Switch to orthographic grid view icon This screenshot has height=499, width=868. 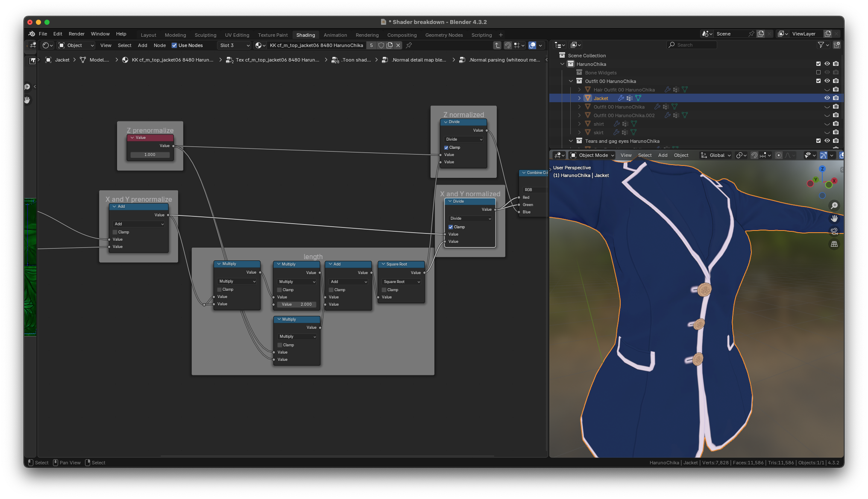pyautogui.click(x=834, y=244)
